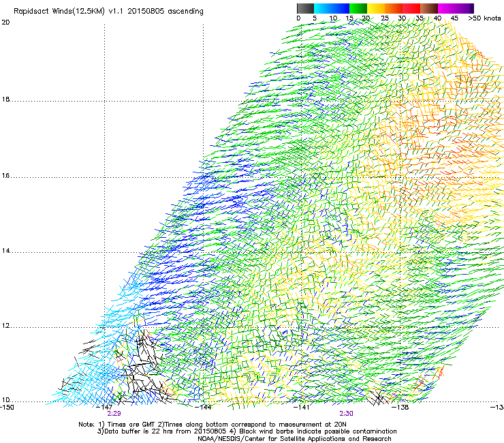
Task: Click the purple time stamp '2:29'
Action: [114, 414]
